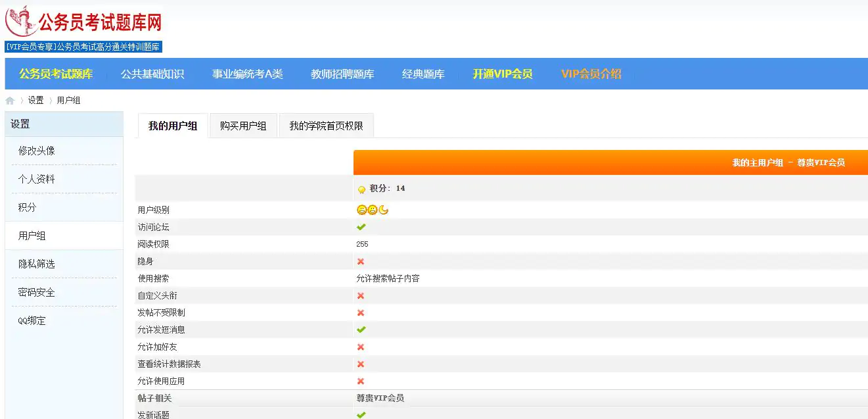868x419 pixels.
Task: Open QQ绑定 in the settings sidebar
Action: [64, 320]
